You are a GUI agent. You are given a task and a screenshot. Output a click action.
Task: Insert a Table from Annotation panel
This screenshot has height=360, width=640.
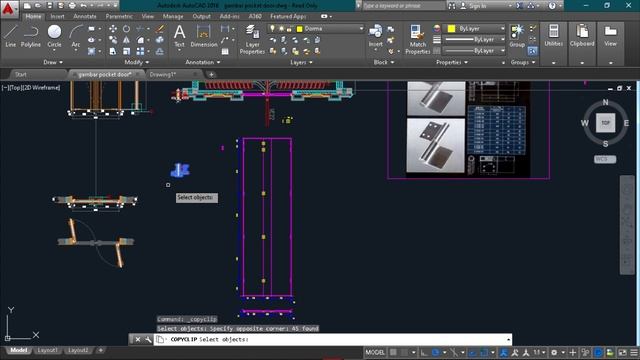(225, 51)
